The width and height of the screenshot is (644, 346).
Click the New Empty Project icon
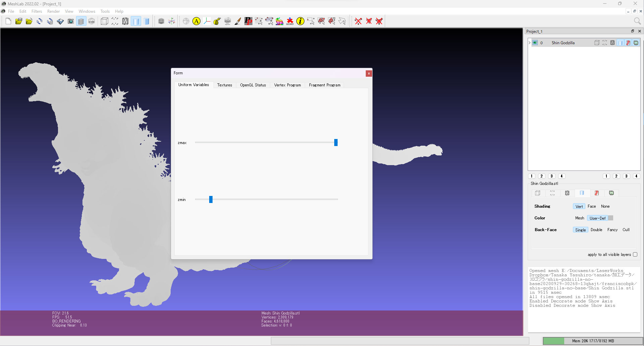point(8,21)
